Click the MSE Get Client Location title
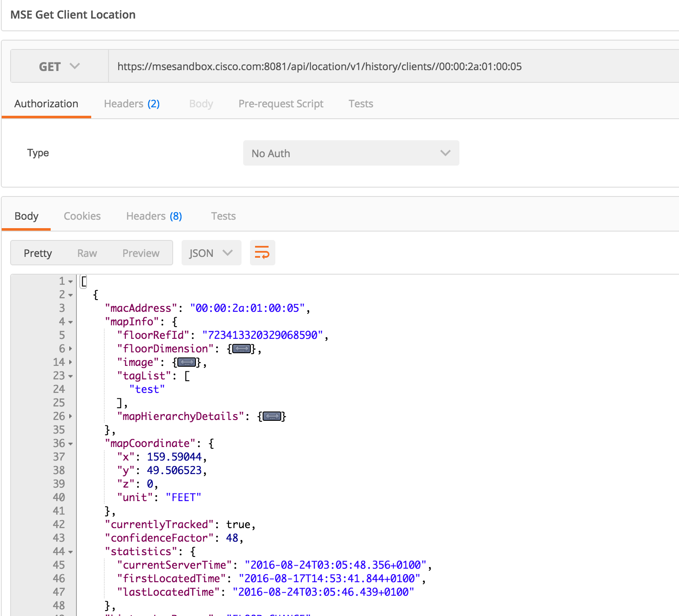Image resolution: width=679 pixels, height=616 pixels. [x=73, y=15]
